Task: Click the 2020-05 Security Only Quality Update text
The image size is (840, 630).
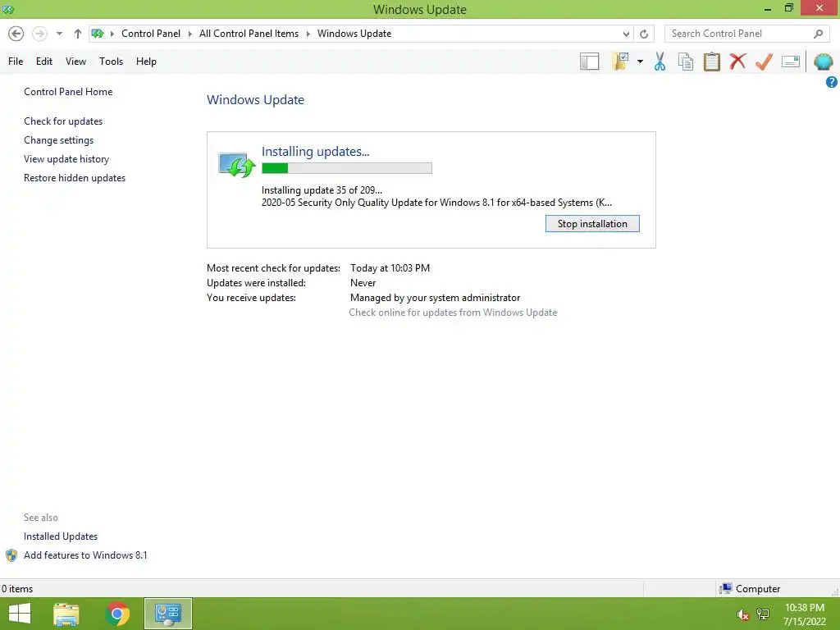Action: 436,203
